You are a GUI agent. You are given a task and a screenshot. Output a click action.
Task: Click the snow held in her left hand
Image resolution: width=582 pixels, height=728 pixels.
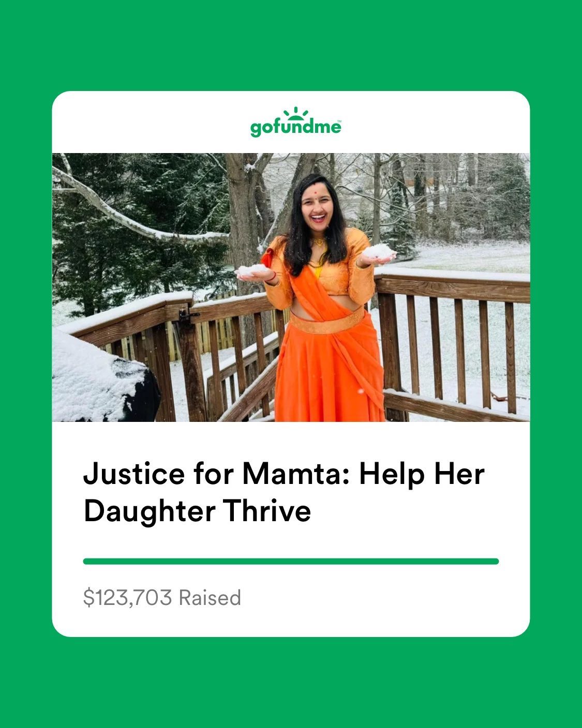[x=379, y=252]
